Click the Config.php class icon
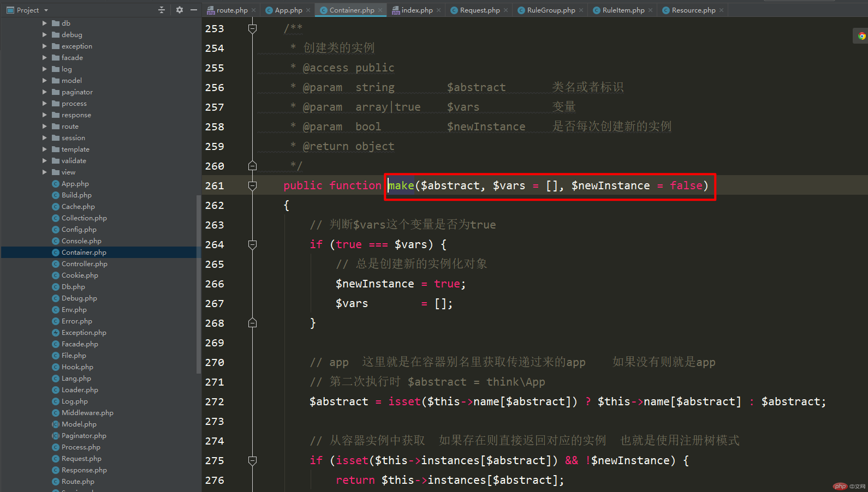This screenshot has width=868, height=492. pyautogui.click(x=56, y=229)
